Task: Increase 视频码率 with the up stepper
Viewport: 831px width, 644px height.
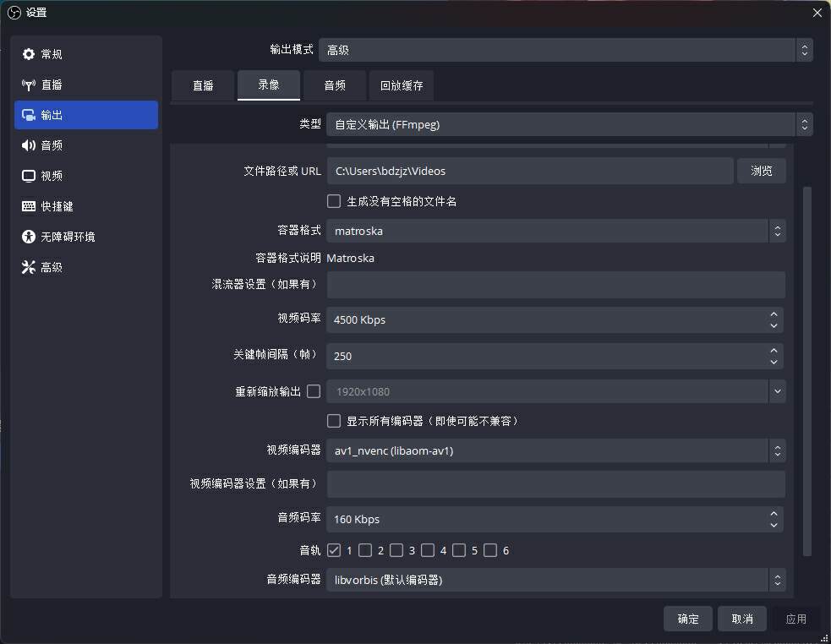Action: [x=774, y=314]
